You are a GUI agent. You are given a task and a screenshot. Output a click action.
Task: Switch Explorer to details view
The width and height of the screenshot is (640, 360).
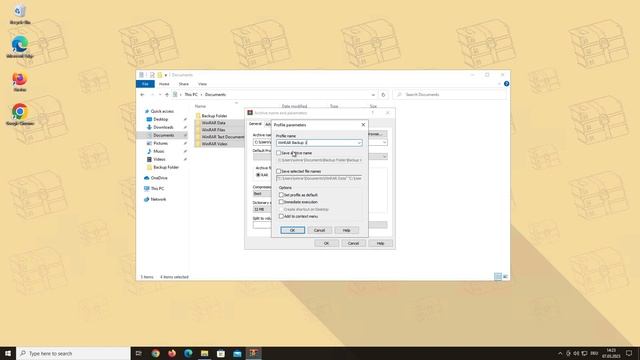(498, 277)
